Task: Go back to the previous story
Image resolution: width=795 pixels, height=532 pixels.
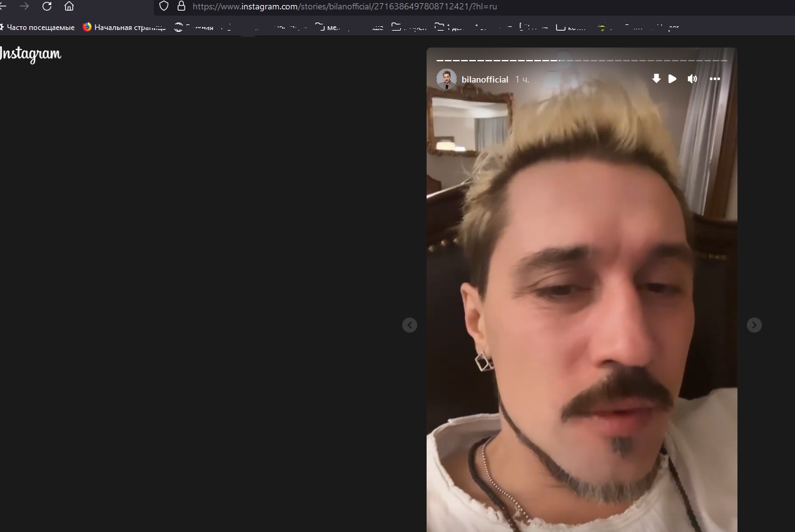Action: pyautogui.click(x=410, y=325)
